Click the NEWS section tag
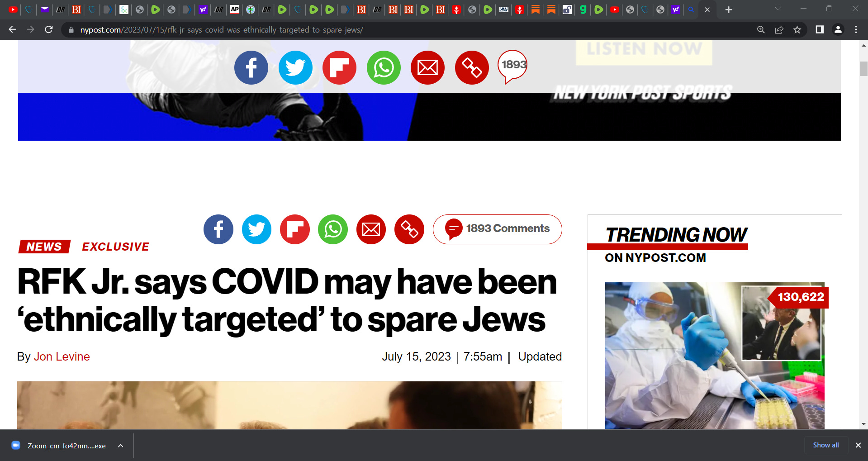This screenshot has height=461, width=868. click(44, 247)
